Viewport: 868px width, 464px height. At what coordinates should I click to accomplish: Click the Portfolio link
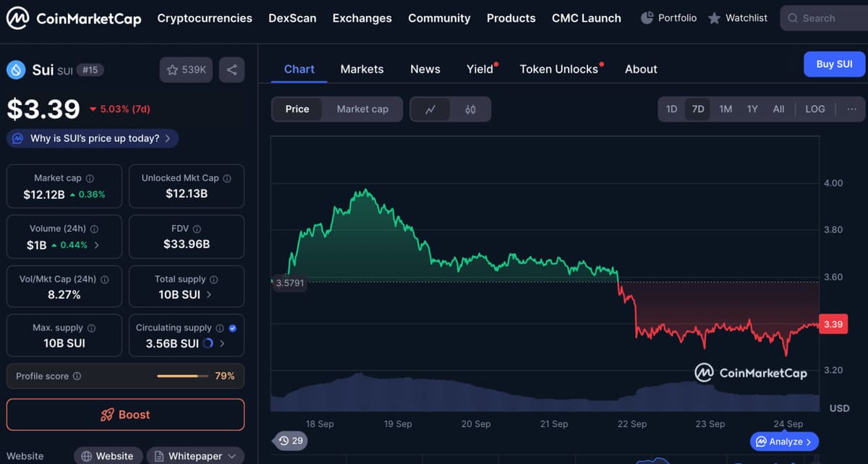tap(669, 18)
